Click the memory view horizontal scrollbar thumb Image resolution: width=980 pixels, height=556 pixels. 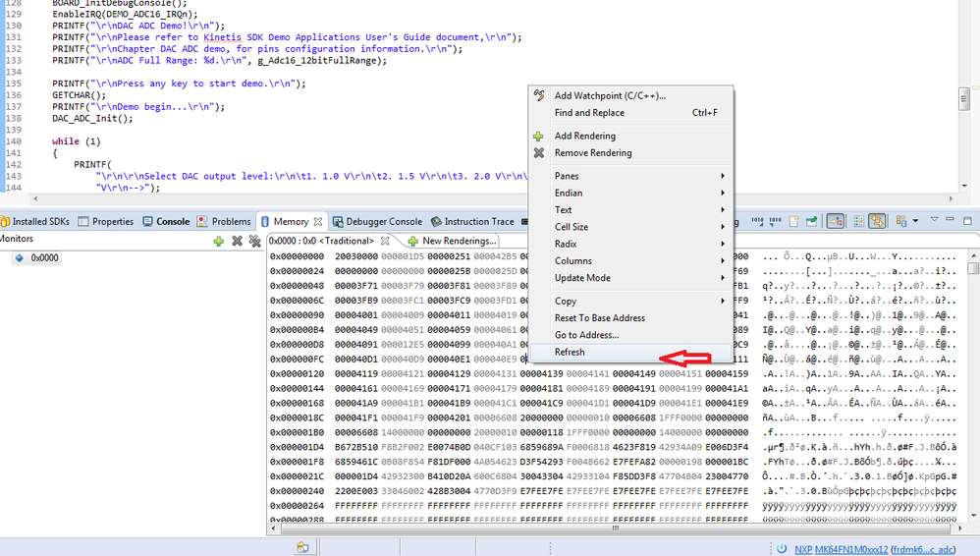click(x=616, y=528)
